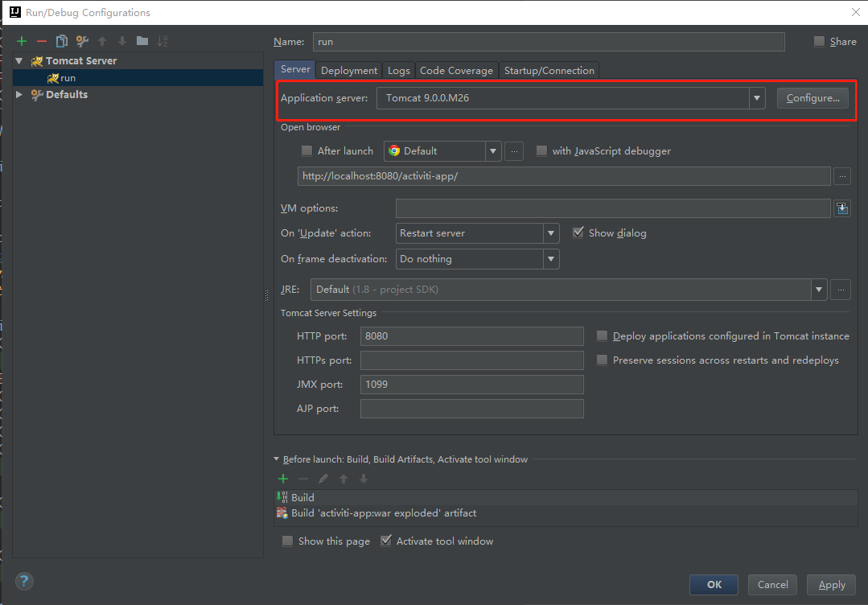The image size is (868, 605).
Task: Click the OK button
Action: pos(714,585)
